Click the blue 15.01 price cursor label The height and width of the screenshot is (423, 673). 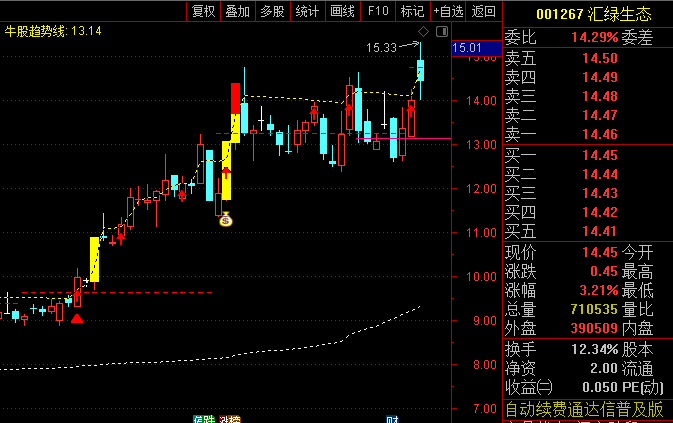(x=476, y=48)
